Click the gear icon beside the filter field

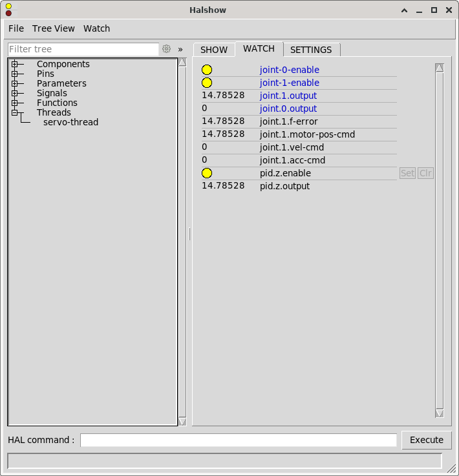tap(166, 49)
